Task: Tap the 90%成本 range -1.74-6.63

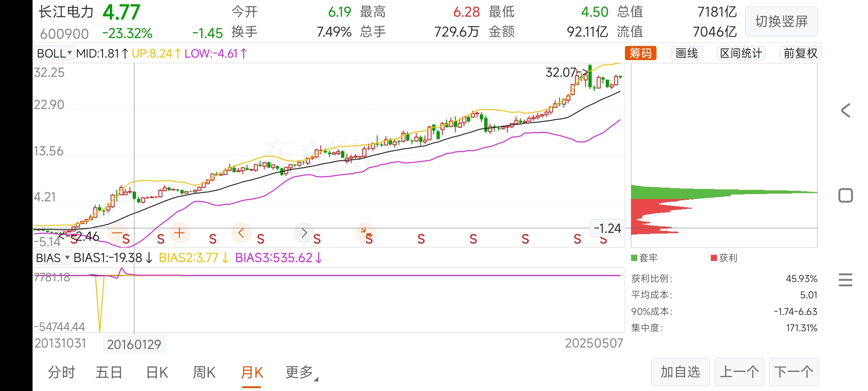Action: pos(795,311)
